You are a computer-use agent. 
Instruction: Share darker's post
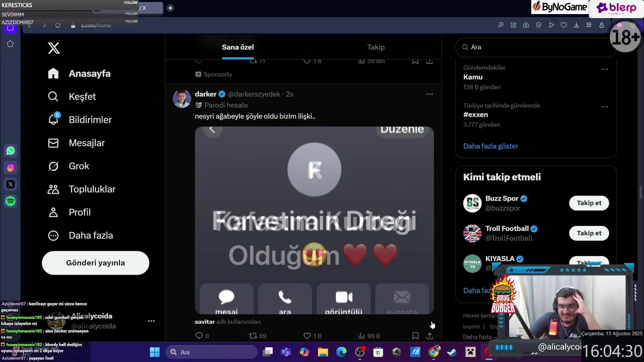pos(429,336)
